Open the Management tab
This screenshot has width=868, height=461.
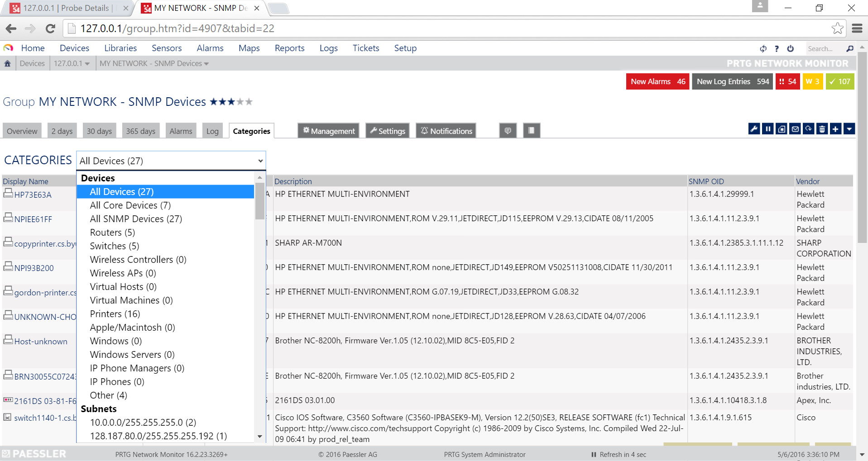tap(328, 131)
